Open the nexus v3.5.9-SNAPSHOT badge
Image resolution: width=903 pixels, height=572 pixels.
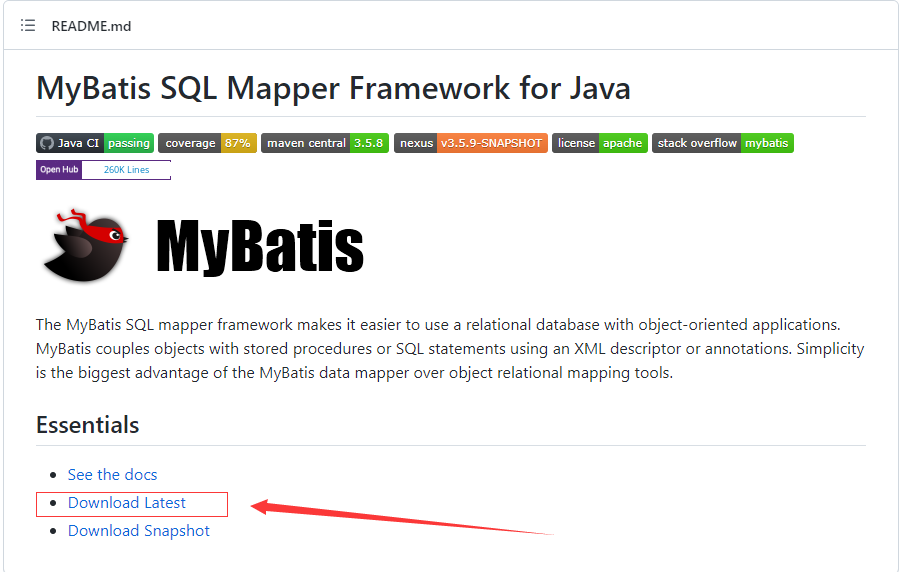click(470, 143)
